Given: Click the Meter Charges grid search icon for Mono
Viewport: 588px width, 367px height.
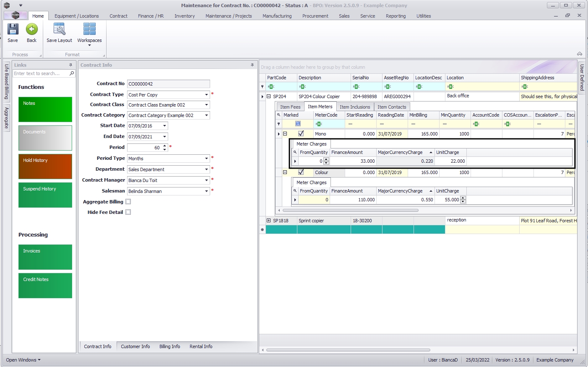Looking at the screenshot, I should 295,152.
